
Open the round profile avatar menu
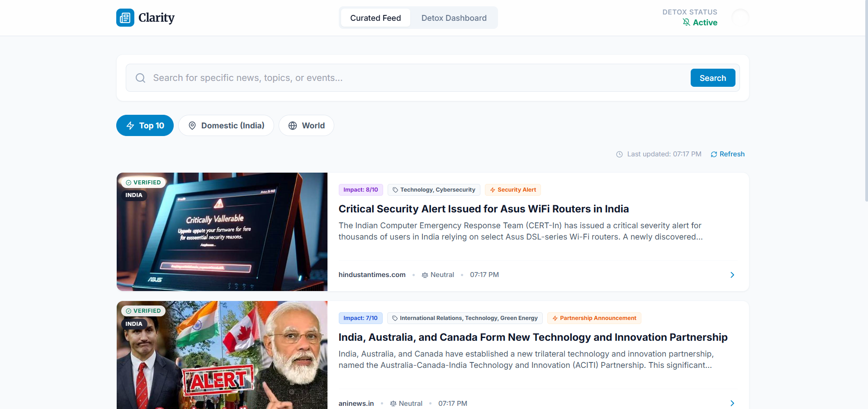click(x=740, y=18)
